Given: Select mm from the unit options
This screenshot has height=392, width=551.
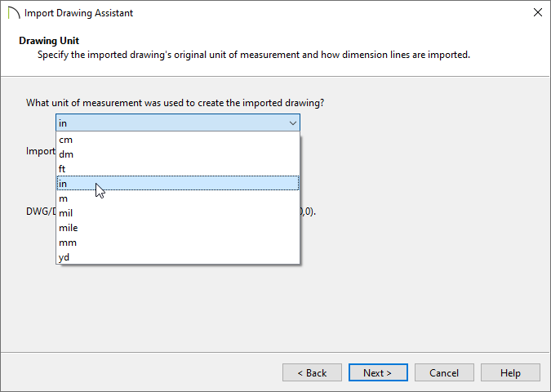Looking at the screenshot, I should tap(178, 243).
